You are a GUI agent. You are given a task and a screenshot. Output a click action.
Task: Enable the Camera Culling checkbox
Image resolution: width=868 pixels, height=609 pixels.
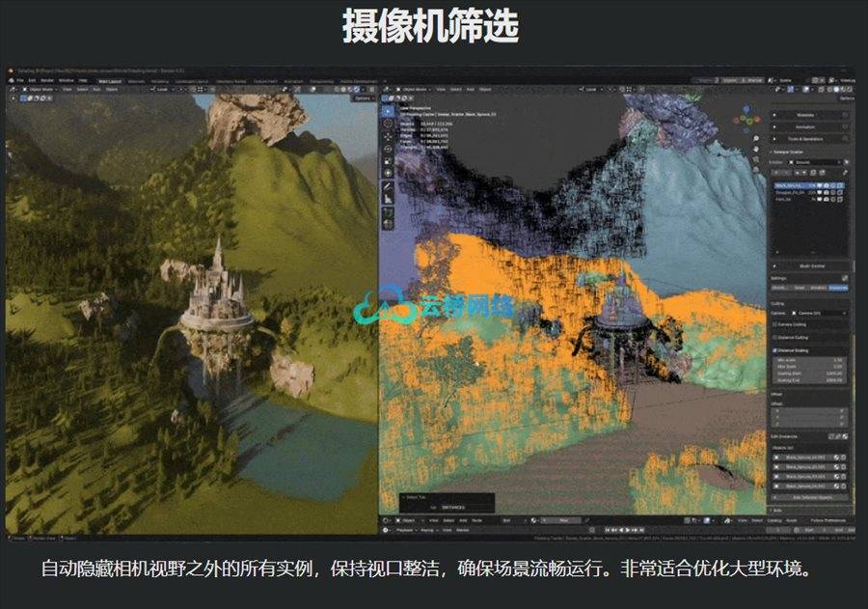(x=774, y=324)
